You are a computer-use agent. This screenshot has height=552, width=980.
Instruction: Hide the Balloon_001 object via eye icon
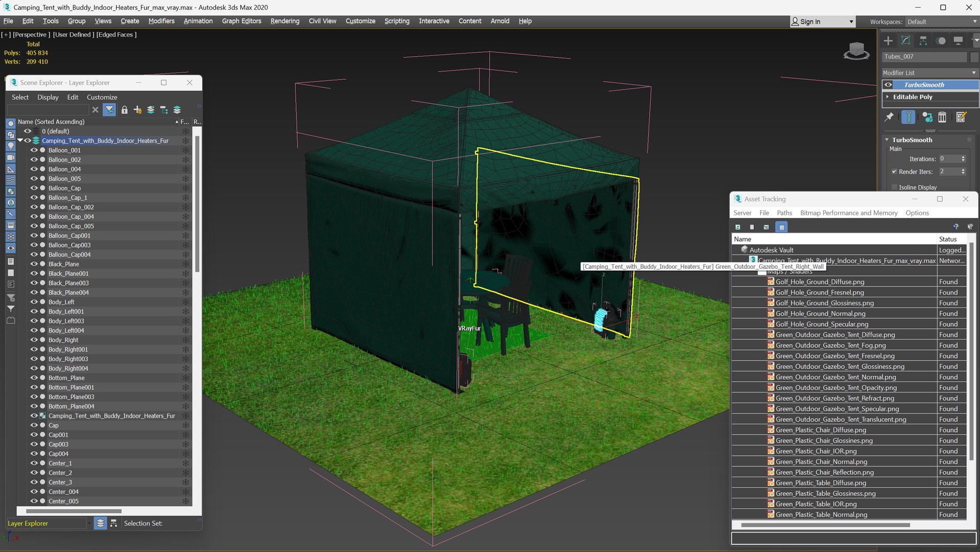[x=34, y=150]
